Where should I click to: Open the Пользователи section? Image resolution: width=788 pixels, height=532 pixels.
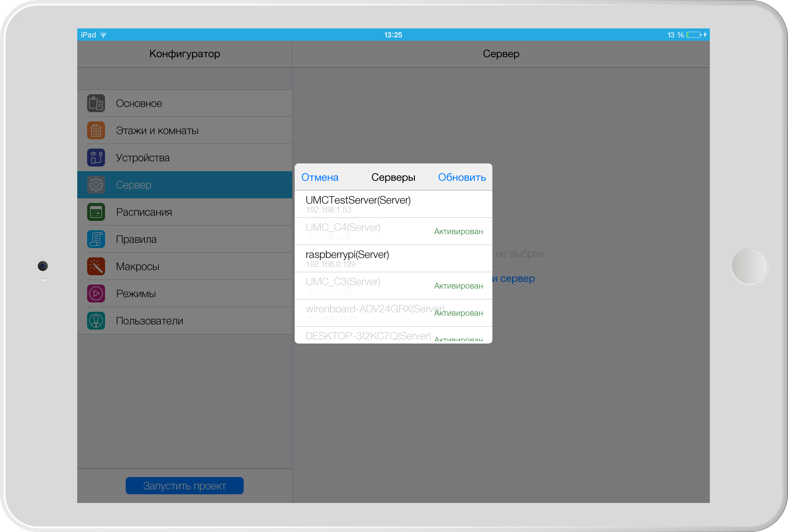point(185,321)
